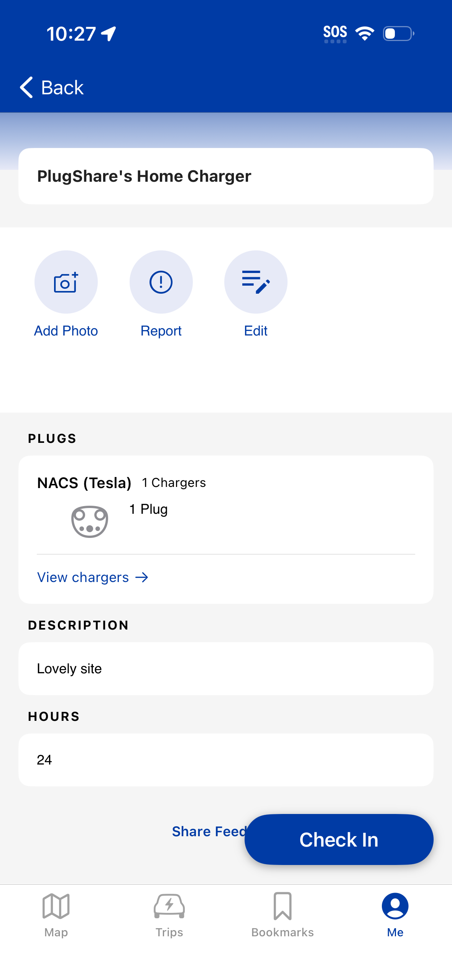
Task: Tap the Report alert icon
Action: click(161, 282)
